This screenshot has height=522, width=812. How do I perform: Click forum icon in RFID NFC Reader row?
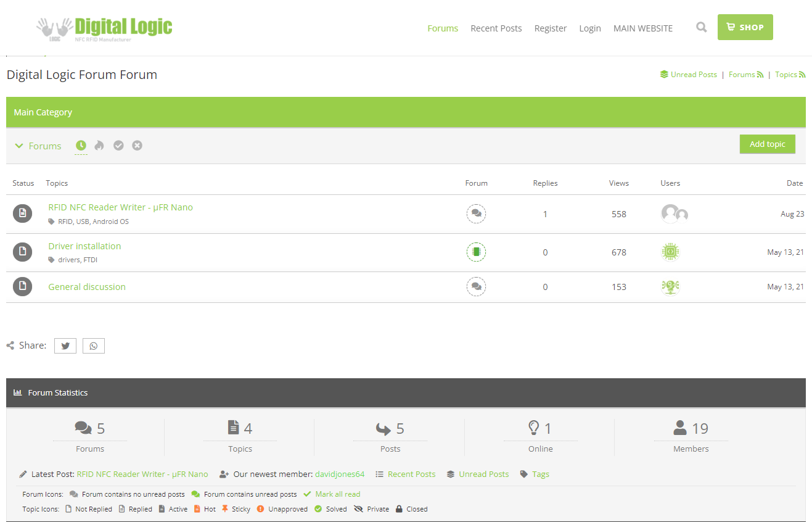(x=476, y=214)
